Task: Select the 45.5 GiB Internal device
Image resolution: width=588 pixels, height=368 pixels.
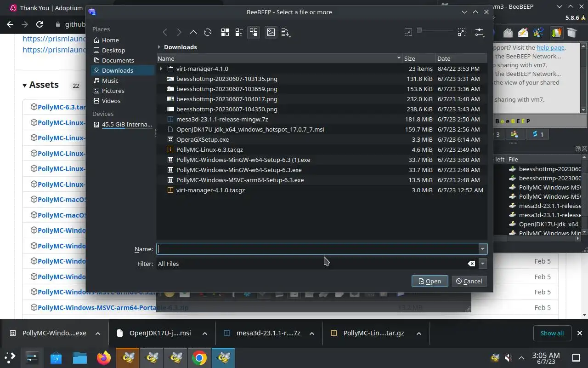Action: coord(123,124)
